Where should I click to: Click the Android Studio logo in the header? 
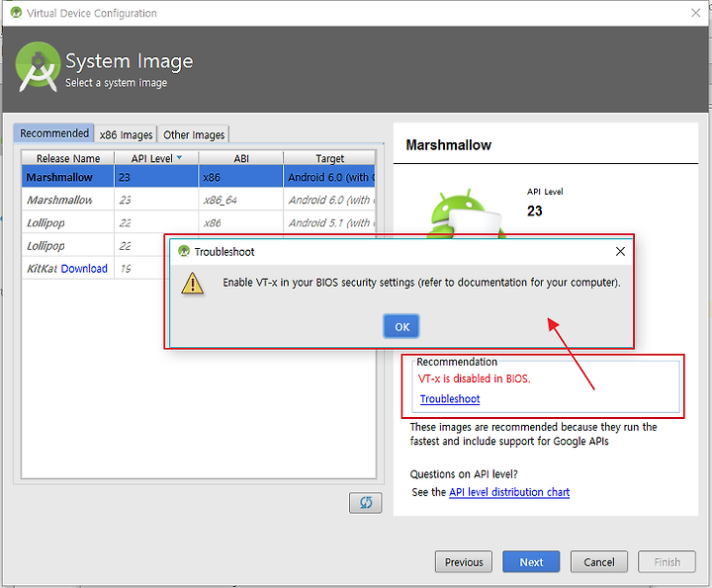click(38, 67)
